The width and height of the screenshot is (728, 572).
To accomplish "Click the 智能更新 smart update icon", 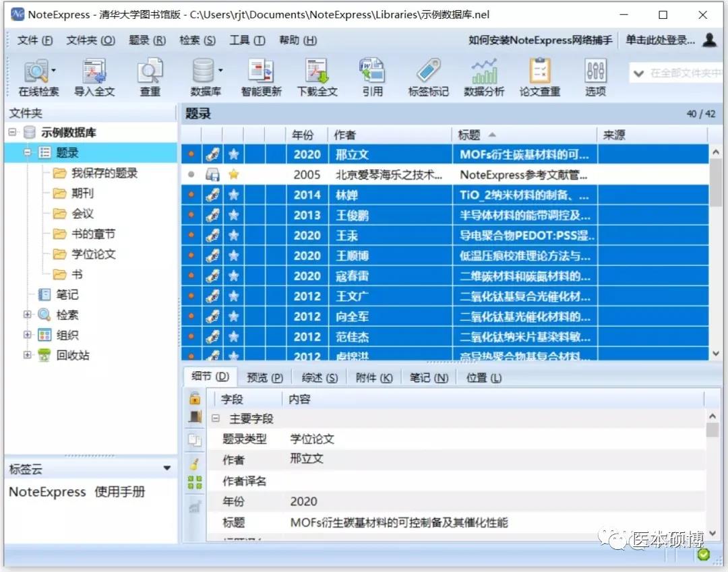I will (x=261, y=77).
